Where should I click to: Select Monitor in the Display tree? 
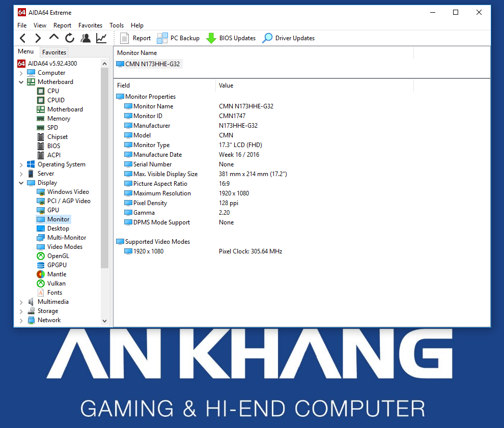pos(53,219)
